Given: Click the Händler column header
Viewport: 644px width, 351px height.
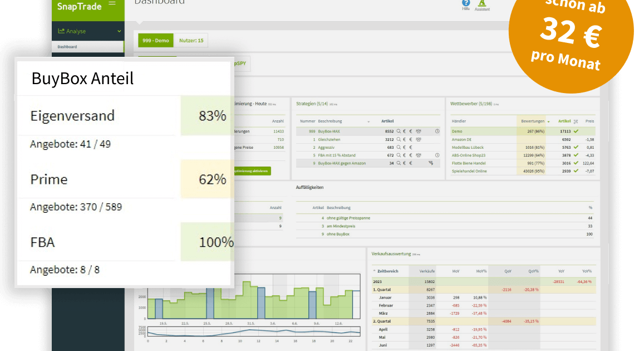Looking at the screenshot, I should 459,121.
